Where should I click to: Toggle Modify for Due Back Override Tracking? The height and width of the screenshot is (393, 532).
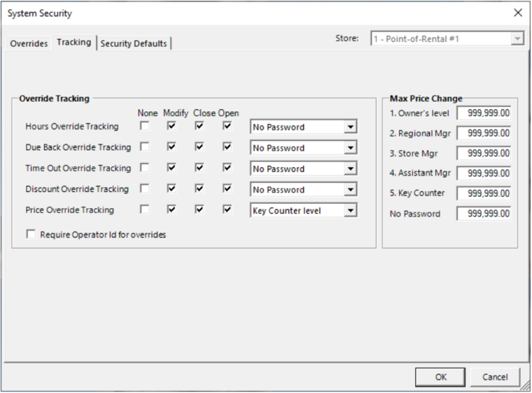[171, 146]
